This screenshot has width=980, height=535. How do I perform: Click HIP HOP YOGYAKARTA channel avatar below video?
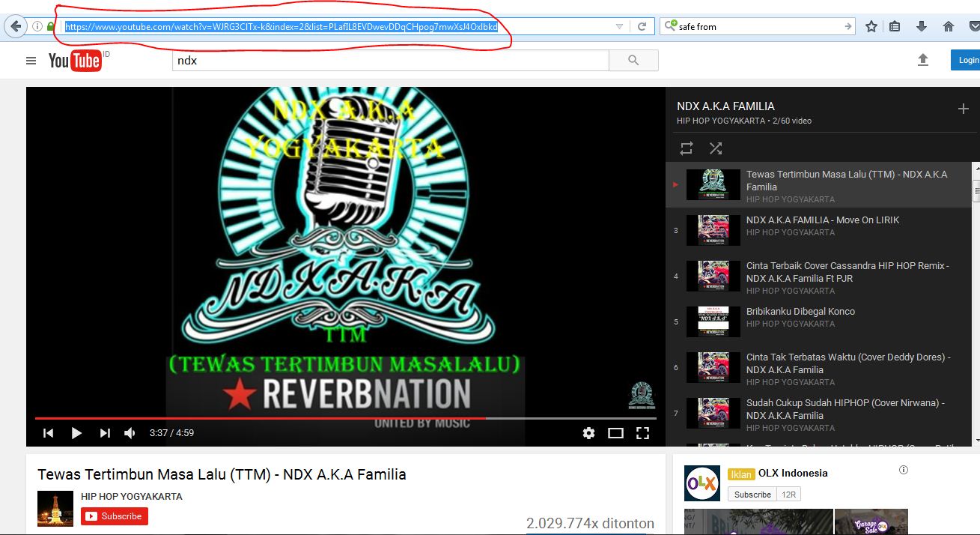pos(55,508)
